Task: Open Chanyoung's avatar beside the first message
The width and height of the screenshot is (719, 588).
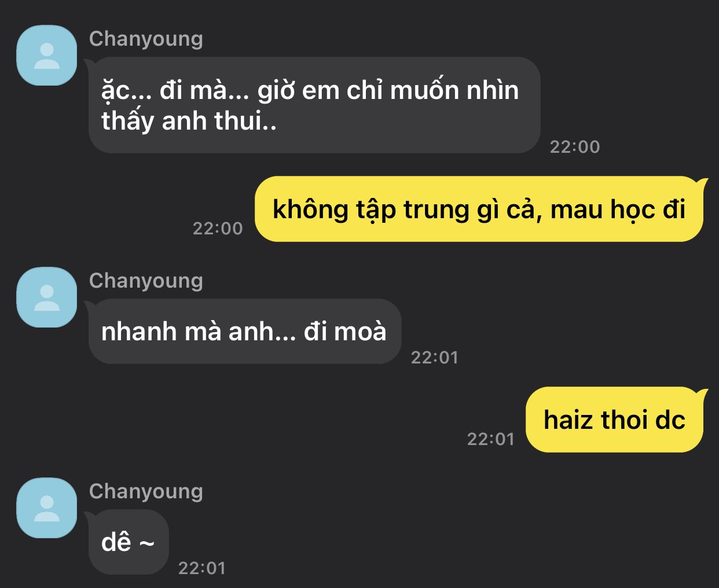Action: (x=47, y=56)
